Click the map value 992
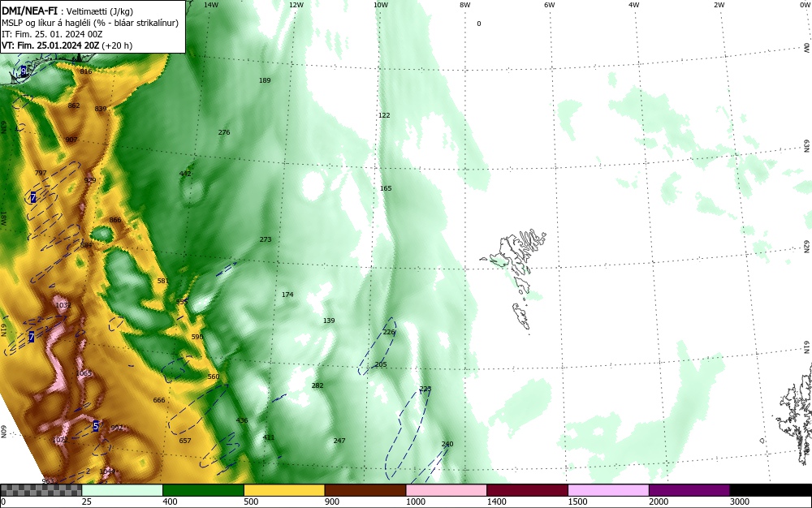The width and height of the screenshot is (812, 508). tap(117, 428)
